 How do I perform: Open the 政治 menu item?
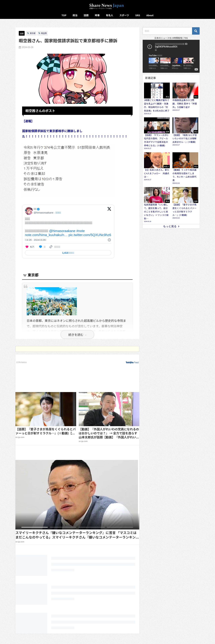(x=75, y=16)
